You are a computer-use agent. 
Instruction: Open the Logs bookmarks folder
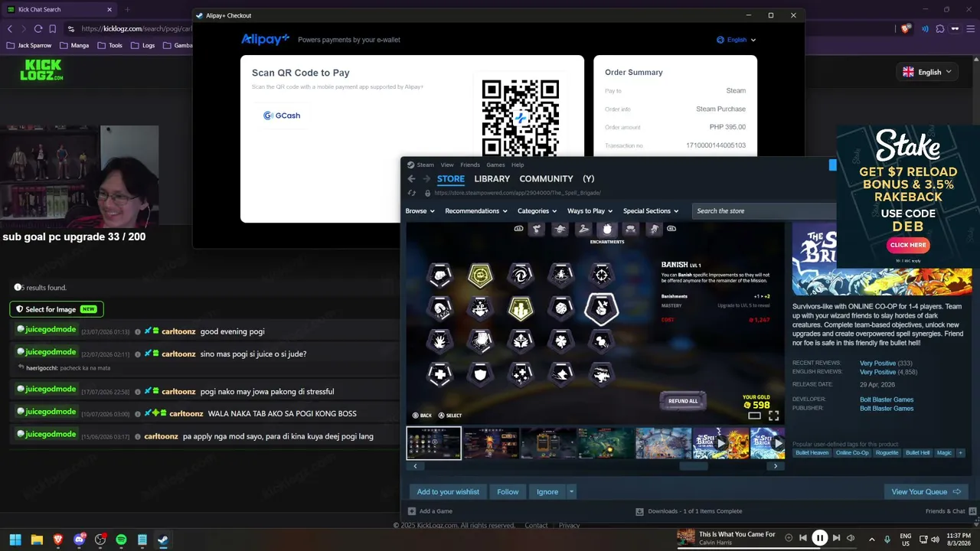tap(143, 45)
